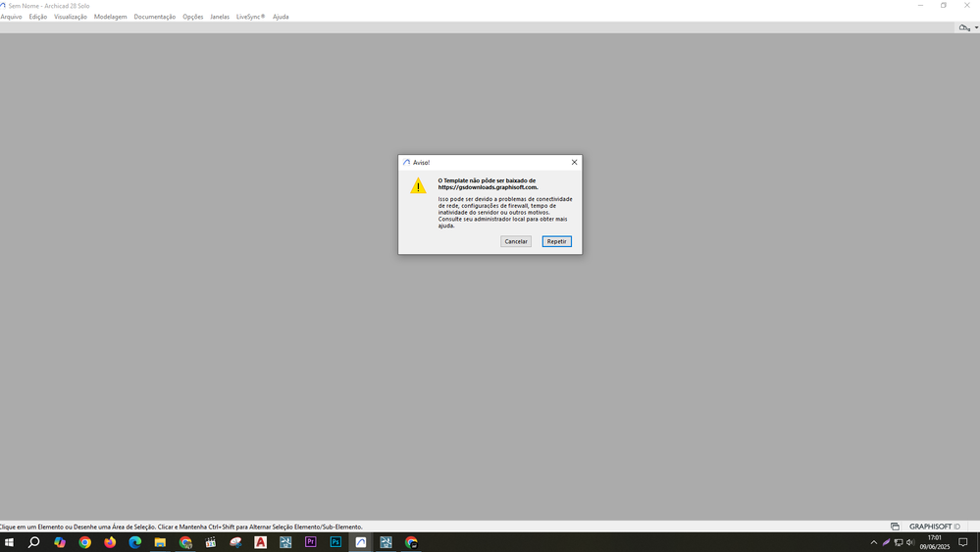Open the Arquivo menu
Screen dimensions: 980x552
pyautogui.click(x=11, y=17)
